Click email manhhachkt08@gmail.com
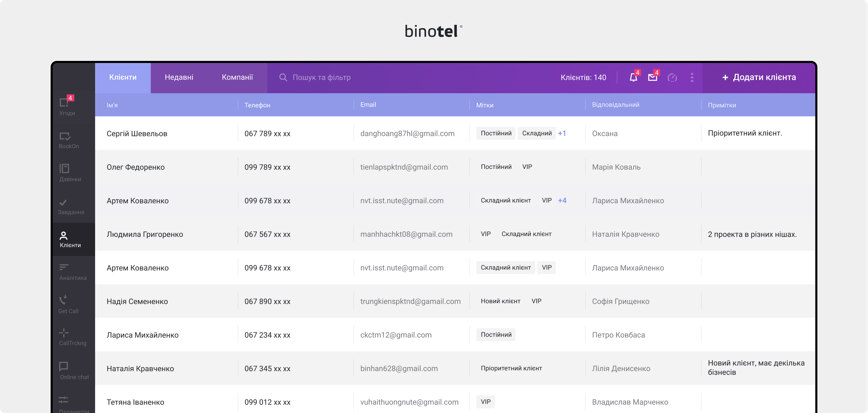This screenshot has width=868, height=413. pos(406,234)
